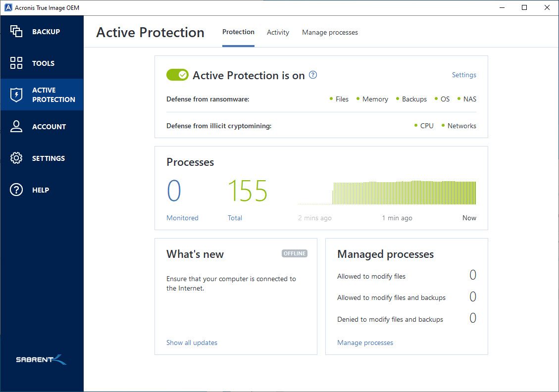Click the BACKUP sidebar label

pos(46,32)
